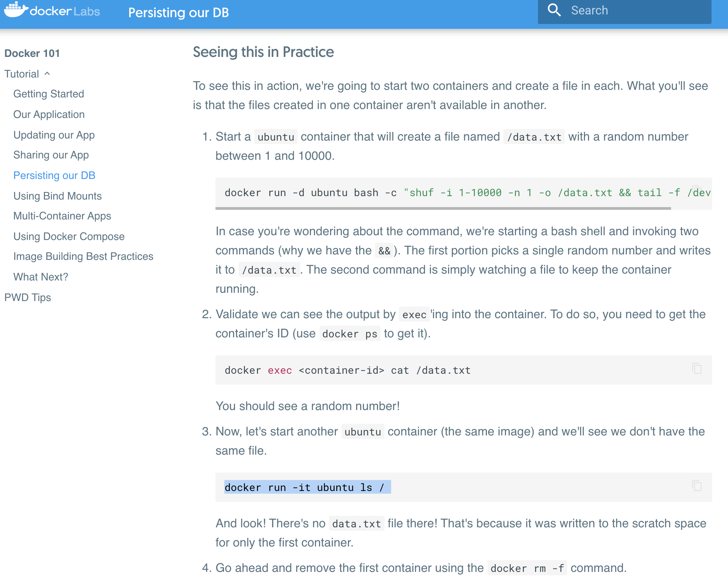Navigate to Sharing our App

[51, 155]
